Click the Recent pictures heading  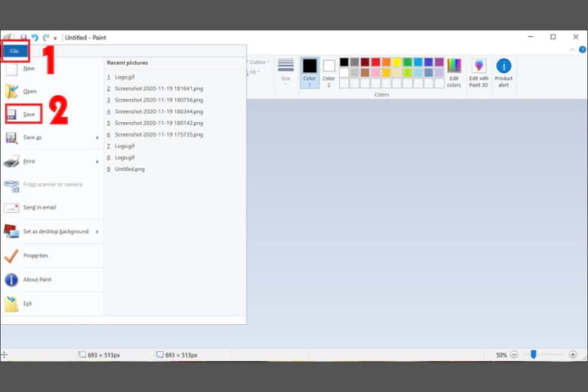(x=127, y=63)
